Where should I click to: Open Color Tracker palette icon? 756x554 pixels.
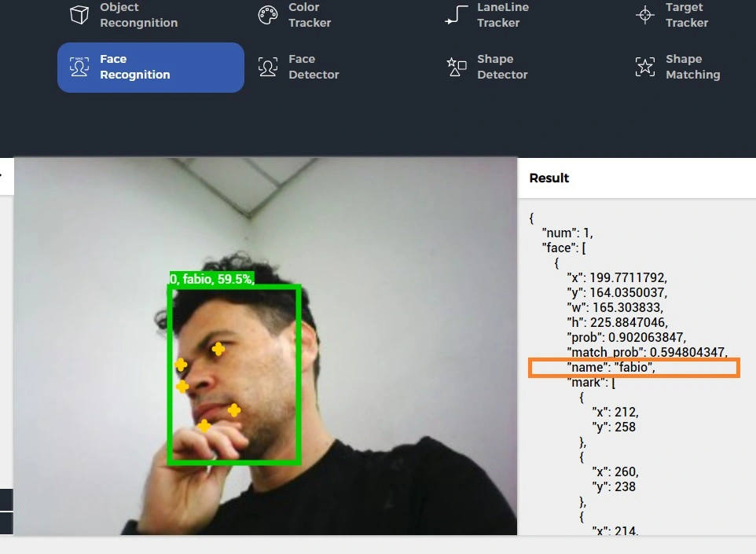point(268,15)
